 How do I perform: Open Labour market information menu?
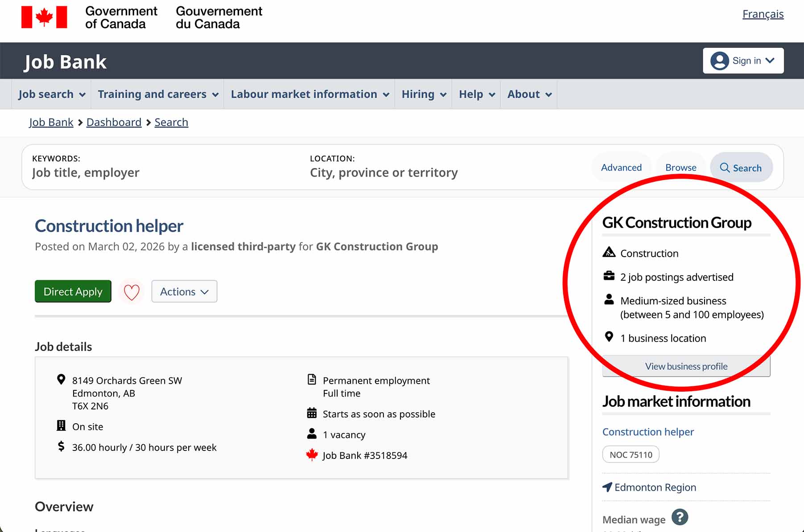coord(309,94)
